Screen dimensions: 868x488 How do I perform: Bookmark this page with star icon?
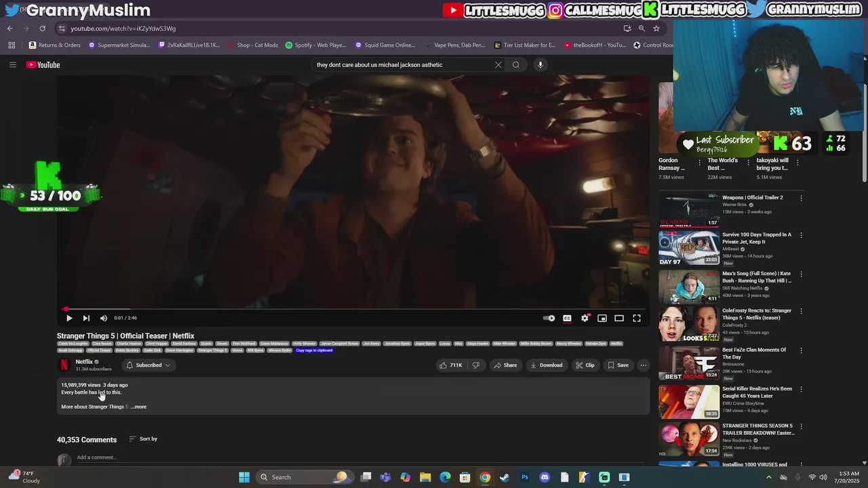pos(656,28)
